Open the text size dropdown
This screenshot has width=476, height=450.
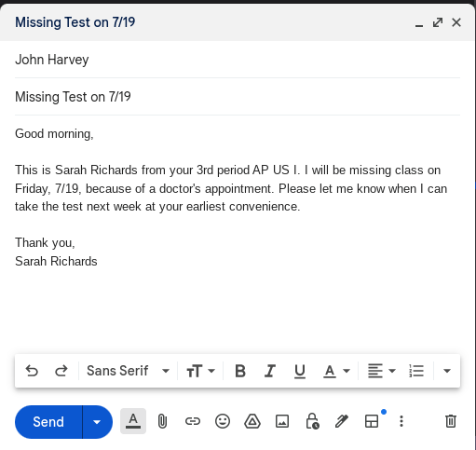tap(200, 371)
